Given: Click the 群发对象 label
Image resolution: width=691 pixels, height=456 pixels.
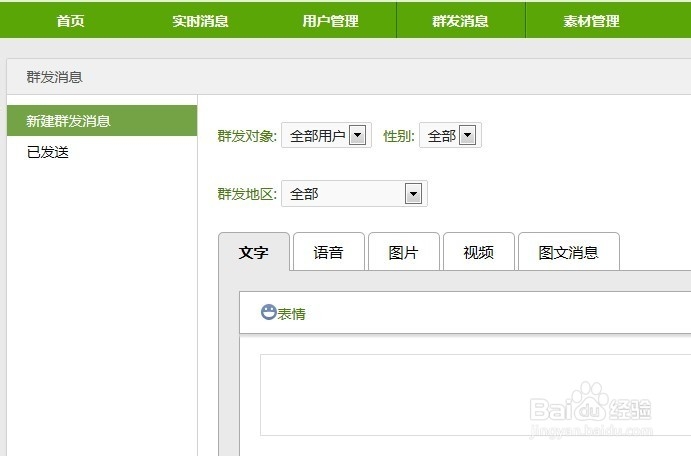Looking at the screenshot, I should pos(247,136).
